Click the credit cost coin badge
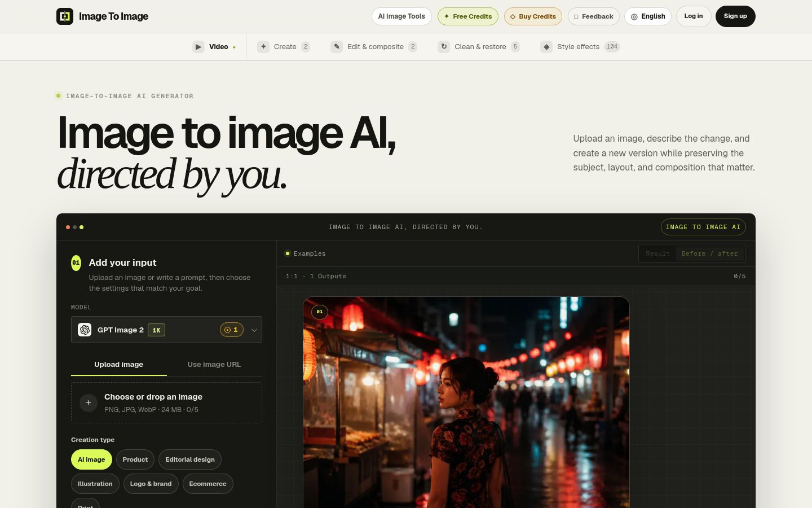 231,330
